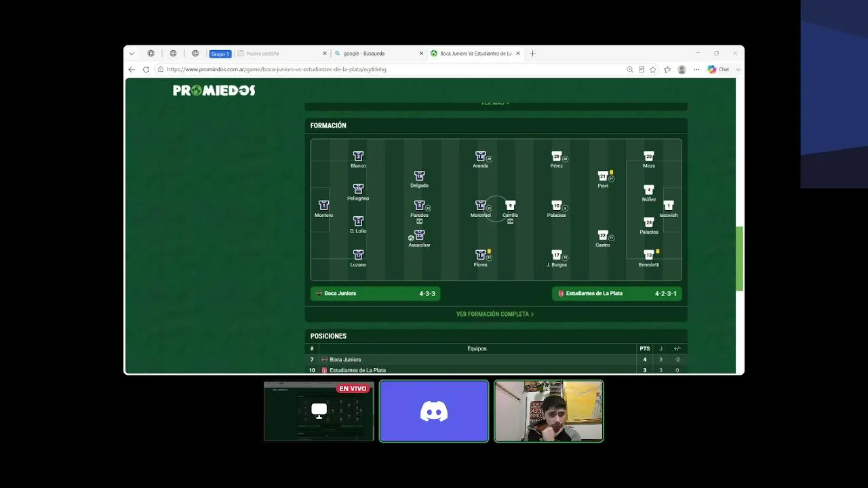This screenshot has height=488, width=868.
Task: Click the yellow card next to Benedetti
Action: (657, 251)
